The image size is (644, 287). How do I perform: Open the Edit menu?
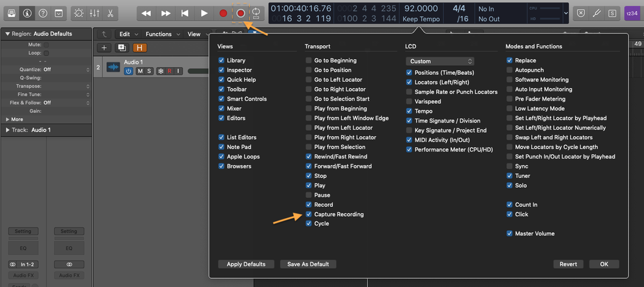point(129,34)
